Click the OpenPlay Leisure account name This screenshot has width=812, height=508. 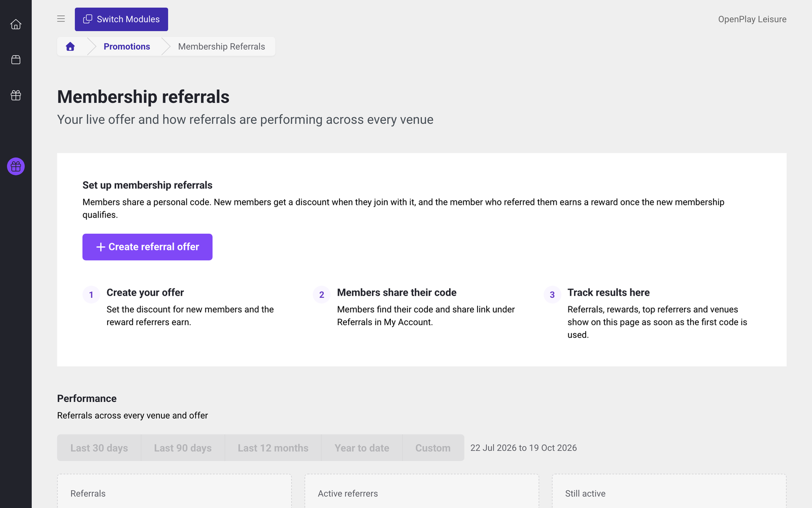(x=752, y=19)
